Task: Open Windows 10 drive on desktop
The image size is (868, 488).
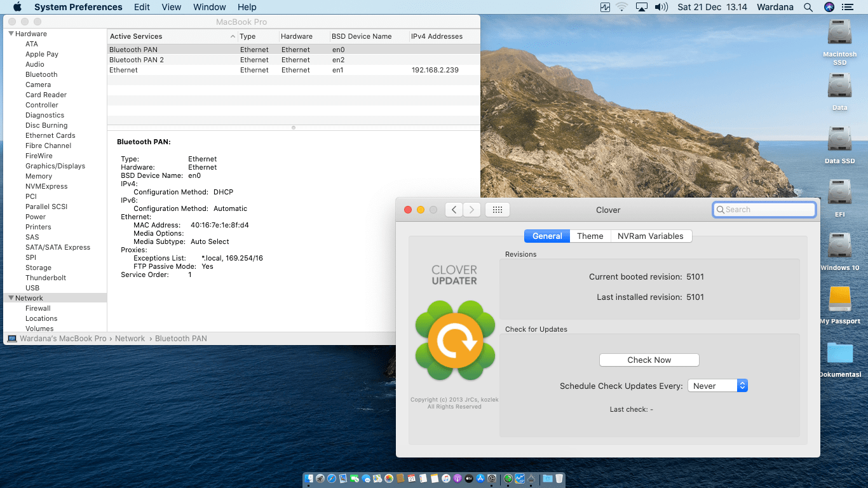Action: (x=840, y=245)
